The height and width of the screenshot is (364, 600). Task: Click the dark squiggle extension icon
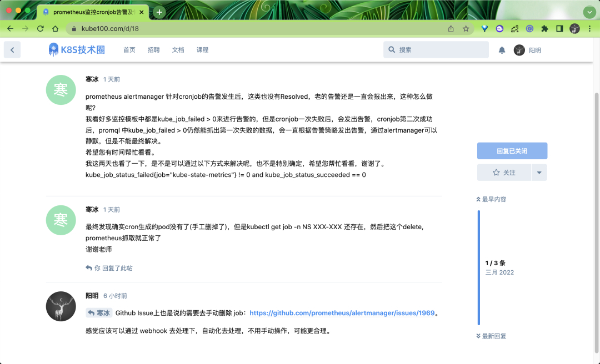click(514, 29)
